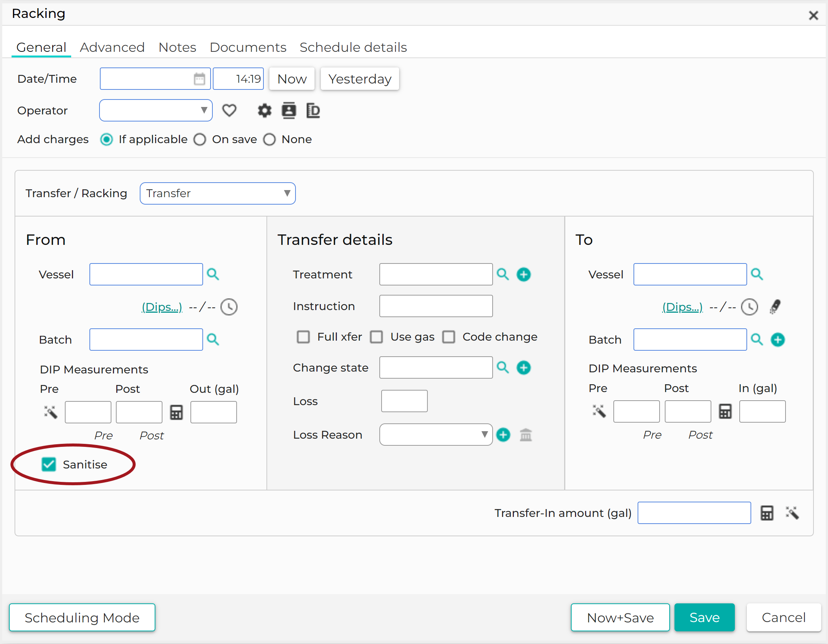Open the Notes tab
The width and height of the screenshot is (828, 644).
pos(177,47)
